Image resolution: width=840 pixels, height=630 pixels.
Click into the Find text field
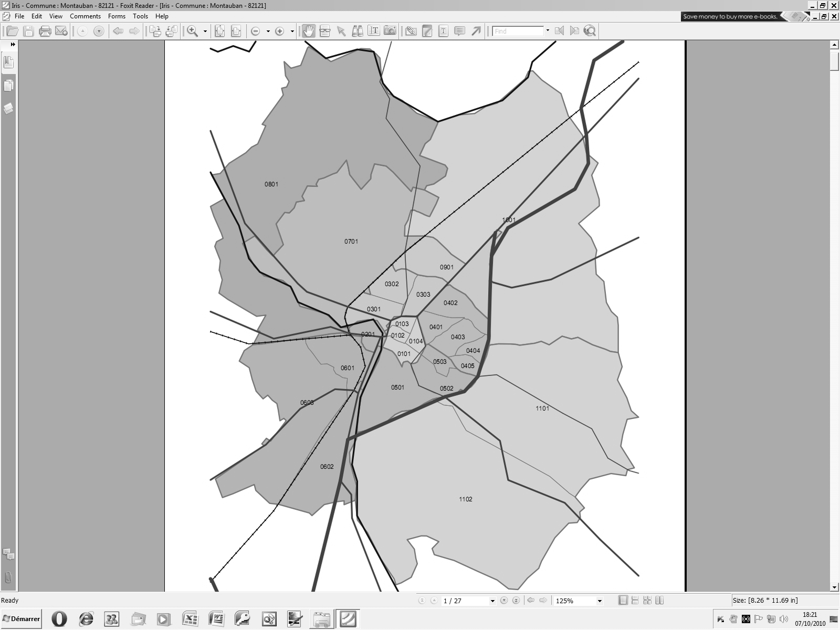click(x=518, y=31)
